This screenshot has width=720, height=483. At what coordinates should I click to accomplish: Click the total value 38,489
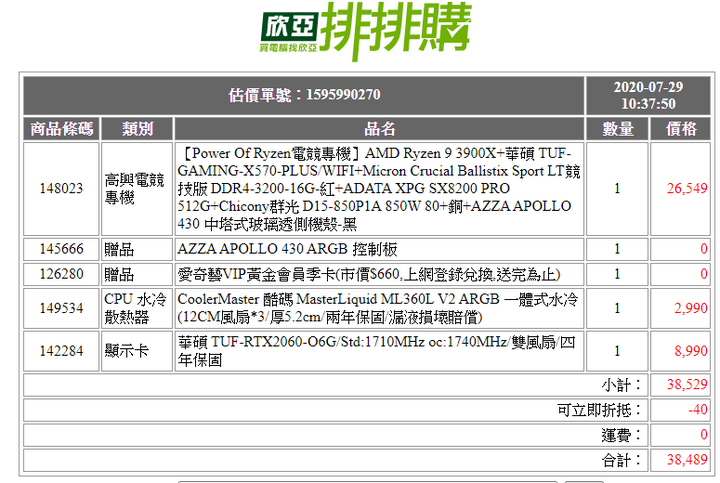click(687, 460)
